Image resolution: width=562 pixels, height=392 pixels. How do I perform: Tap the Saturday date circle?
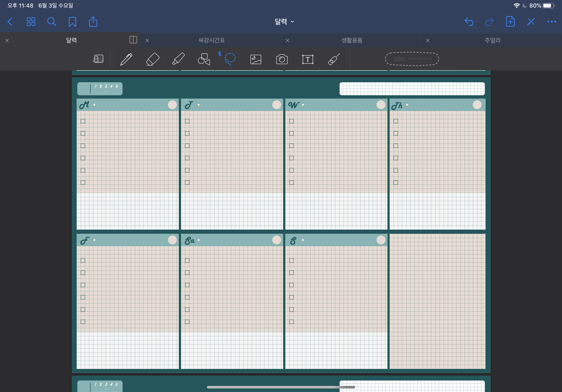point(277,240)
